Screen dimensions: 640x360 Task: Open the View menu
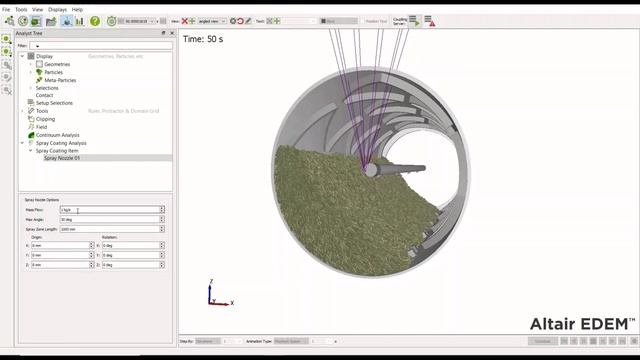pos(37,9)
